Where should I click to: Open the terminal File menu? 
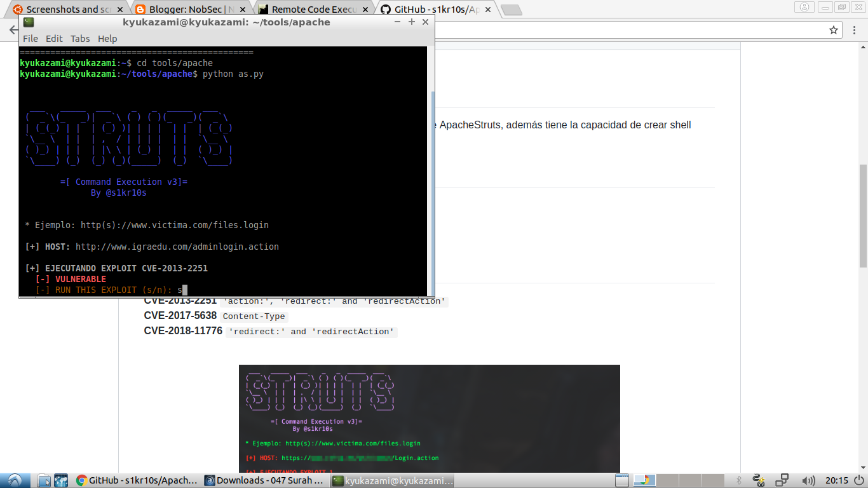coord(30,38)
